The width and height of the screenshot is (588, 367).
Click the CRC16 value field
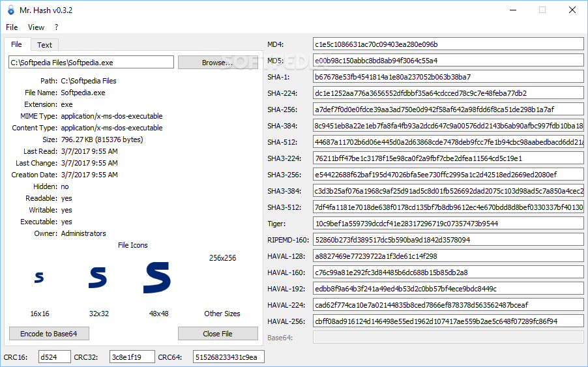(x=54, y=357)
